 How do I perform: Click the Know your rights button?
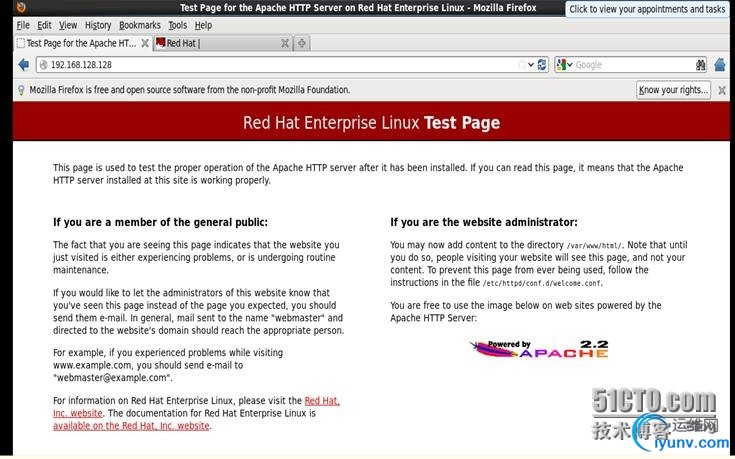[x=674, y=90]
